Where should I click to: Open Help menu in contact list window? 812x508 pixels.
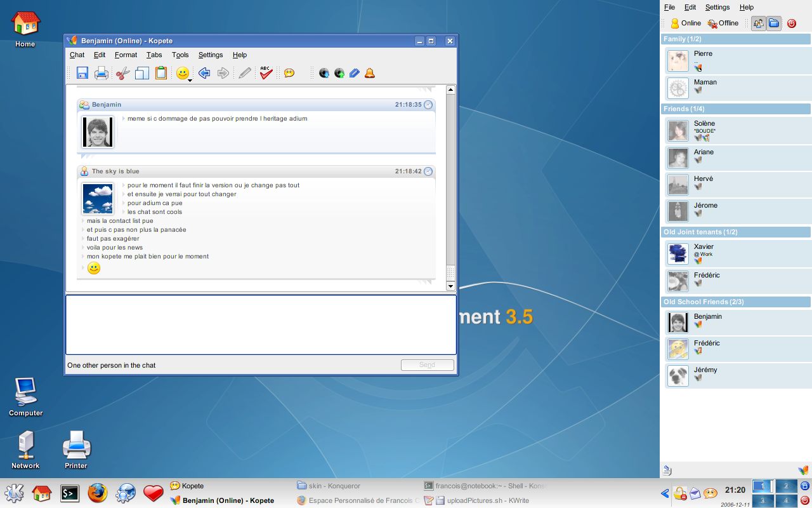click(x=747, y=8)
